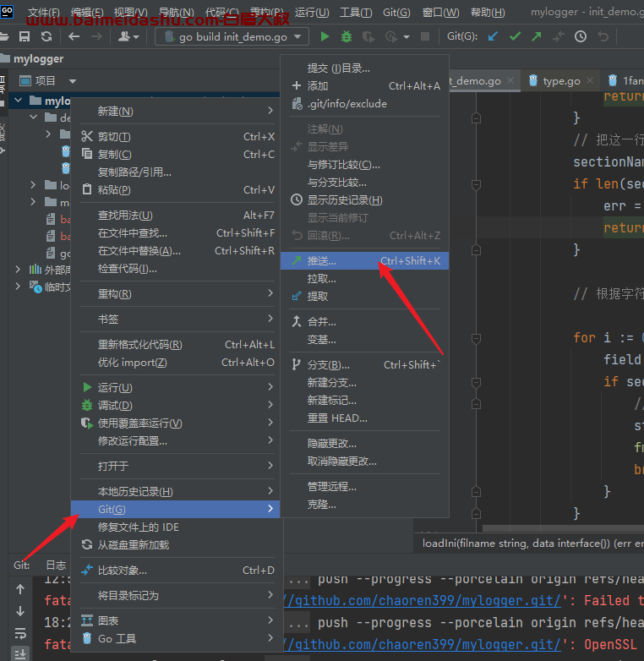Click the Save All toolbar icon
The width and height of the screenshot is (644, 661).
[x=25, y=36]
